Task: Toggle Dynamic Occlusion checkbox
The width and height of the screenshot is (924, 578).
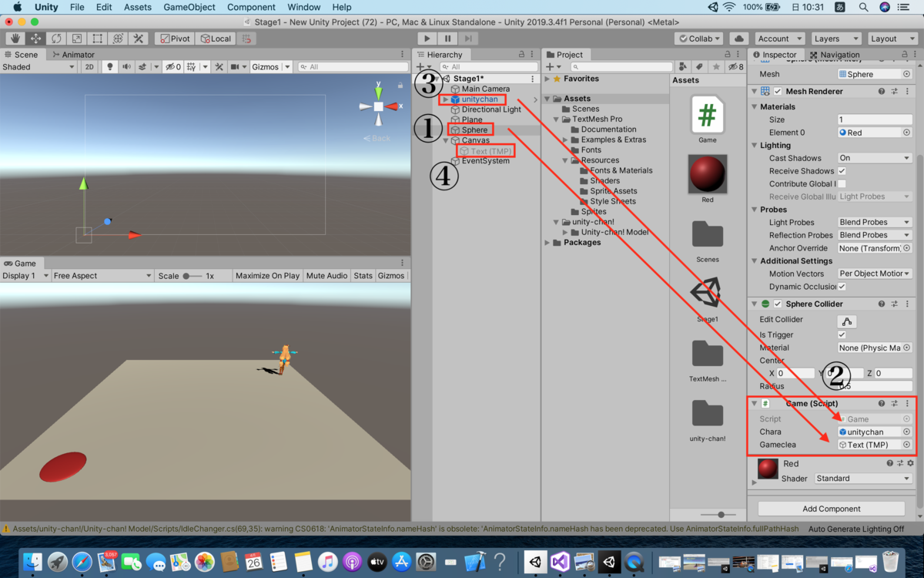Action: (842, 287)
